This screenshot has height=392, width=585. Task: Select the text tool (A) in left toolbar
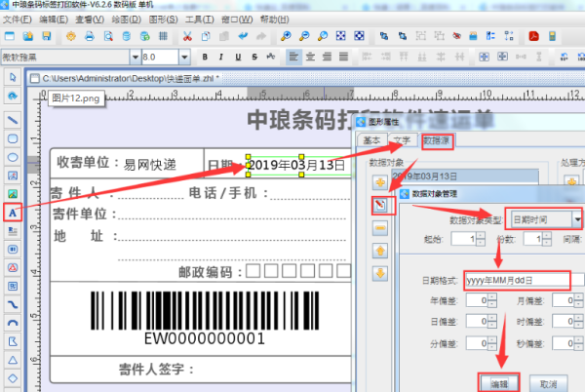(13, 212)
